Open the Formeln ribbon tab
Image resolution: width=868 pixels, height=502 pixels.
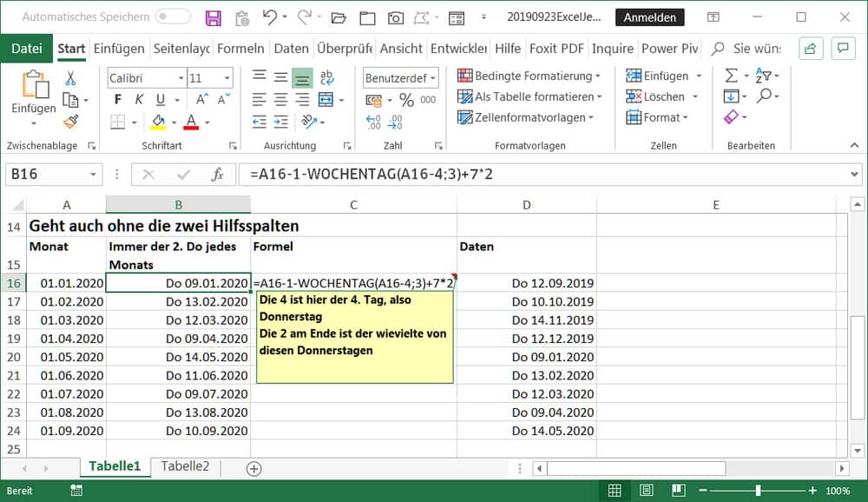(241, 49)
